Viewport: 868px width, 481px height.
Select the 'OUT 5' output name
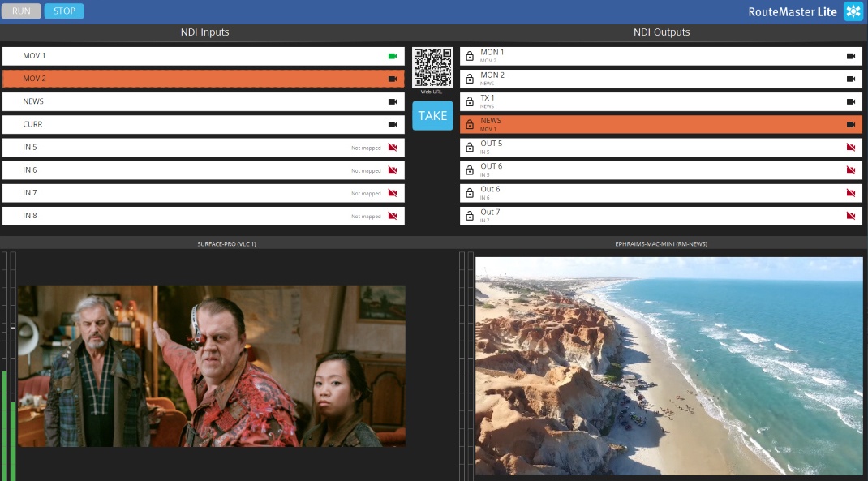tap(492, 144)
